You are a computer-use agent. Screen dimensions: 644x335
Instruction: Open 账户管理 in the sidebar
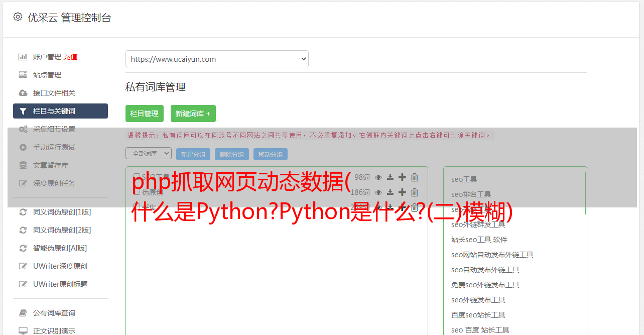click(x=47, y=57)
